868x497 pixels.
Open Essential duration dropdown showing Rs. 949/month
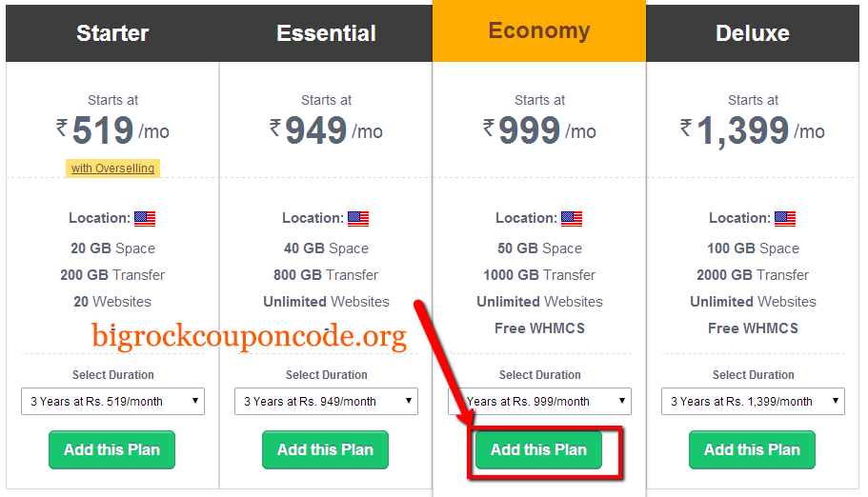[326, 401]
